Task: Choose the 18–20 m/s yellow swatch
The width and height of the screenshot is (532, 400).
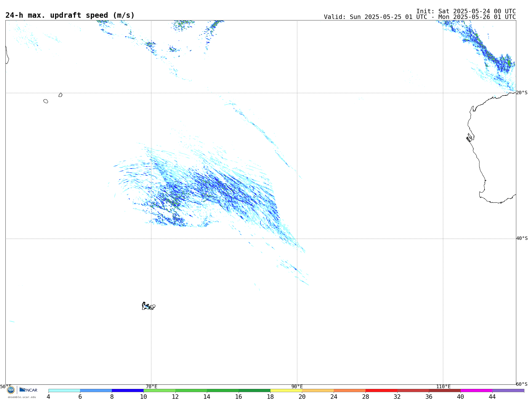Action: tap(286, 390)
